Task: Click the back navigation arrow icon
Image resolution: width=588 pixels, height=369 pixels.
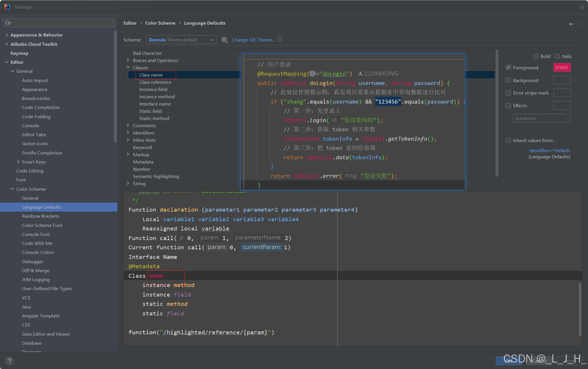Action: pos(571,24)
